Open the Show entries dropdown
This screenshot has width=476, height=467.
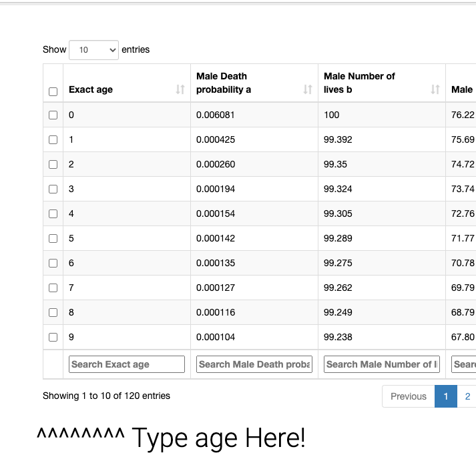94,50
